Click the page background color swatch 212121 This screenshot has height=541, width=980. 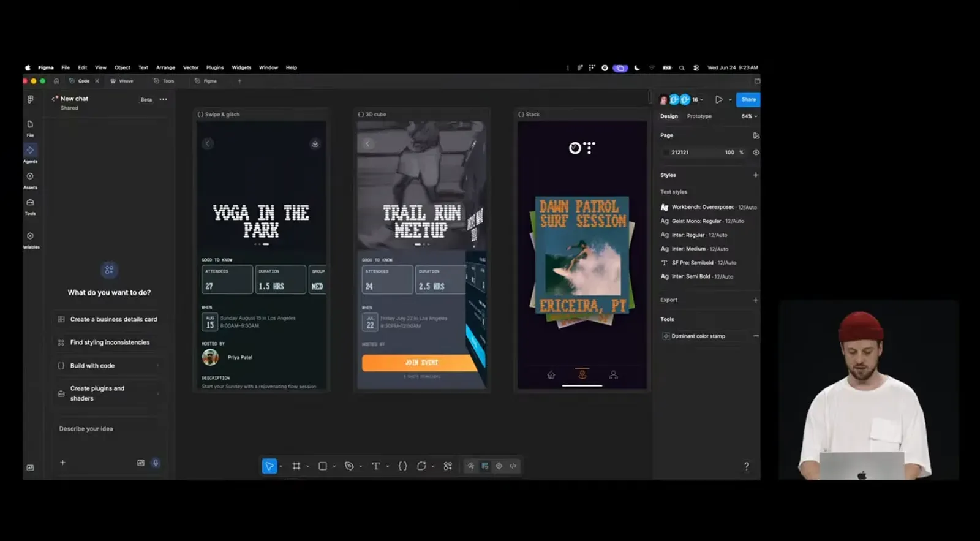click(666, 153)
